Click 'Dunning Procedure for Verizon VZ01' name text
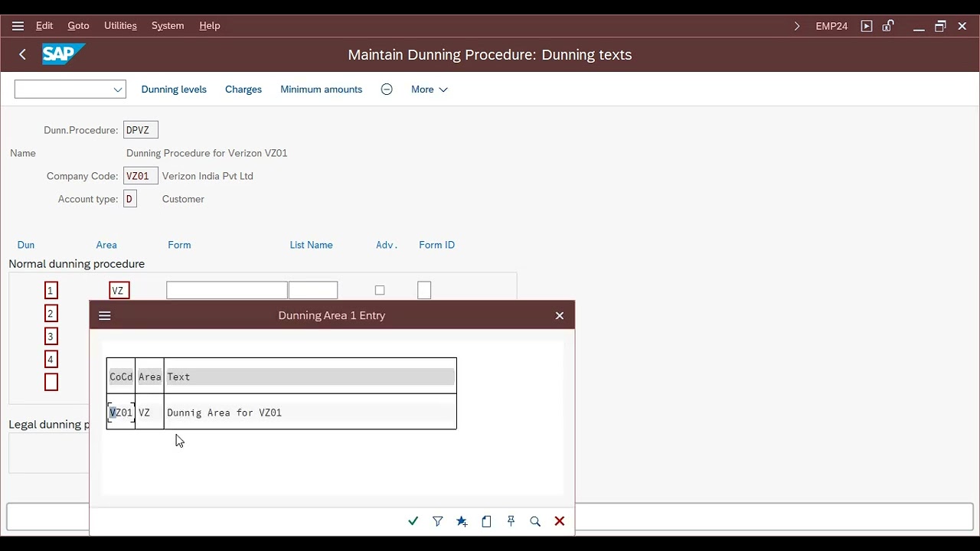This screenshot has width=980, height=551. pos(207,153)
